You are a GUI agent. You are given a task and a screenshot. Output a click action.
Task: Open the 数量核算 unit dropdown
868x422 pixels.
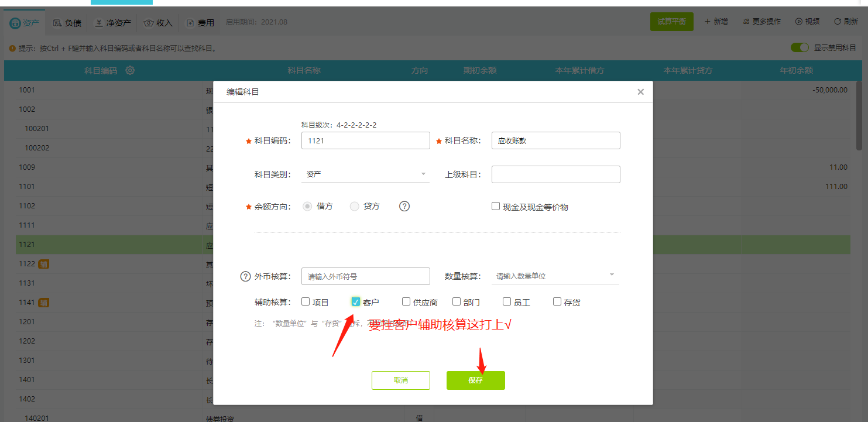click(x=555, y=276)
